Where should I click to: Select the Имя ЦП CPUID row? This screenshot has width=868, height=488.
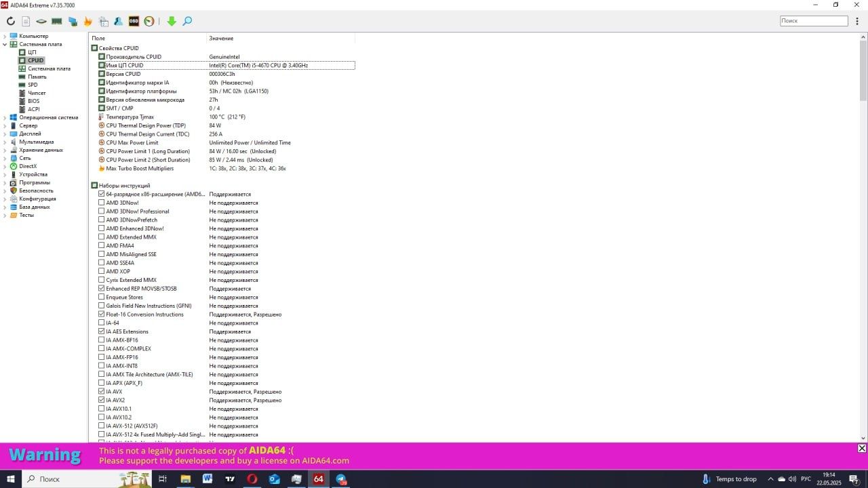pos(226,65)
